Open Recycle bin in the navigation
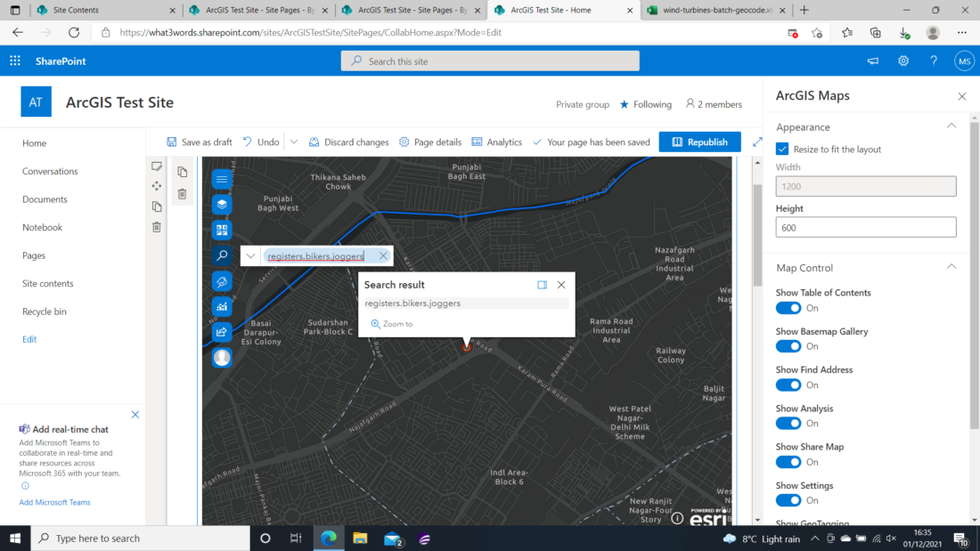The width and height of the screenshot is (980, 551). [44, 312]
